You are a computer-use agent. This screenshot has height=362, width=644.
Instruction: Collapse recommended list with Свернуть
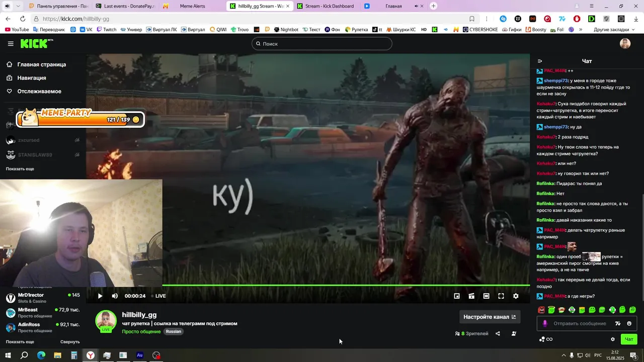point(70,342)
